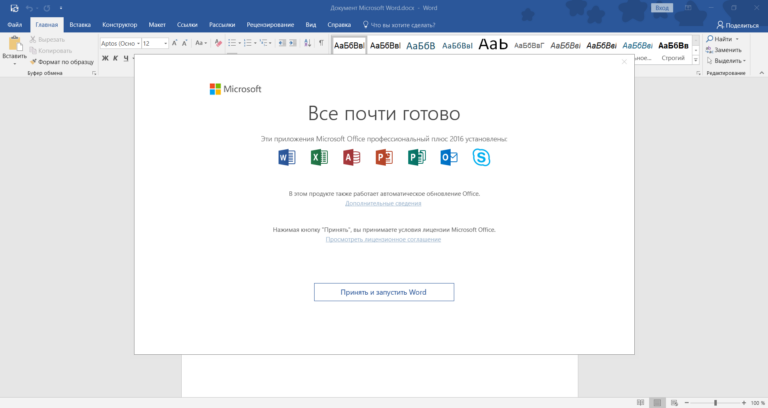The image size is (768, 408).
Task: Open the Макет ribbon tab
Action: pyautogui.click(x=157, y=24)
